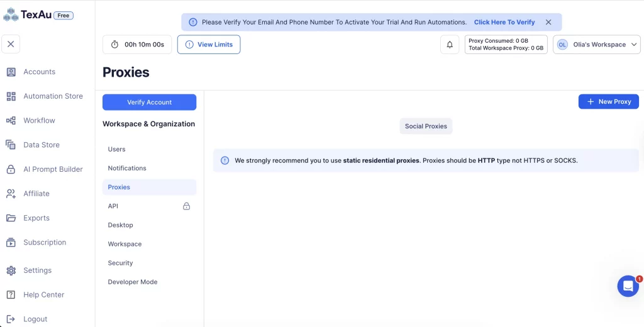Screen dimensions: 644x327
Task: Click the New Proxy button
Action: (608, 102)
